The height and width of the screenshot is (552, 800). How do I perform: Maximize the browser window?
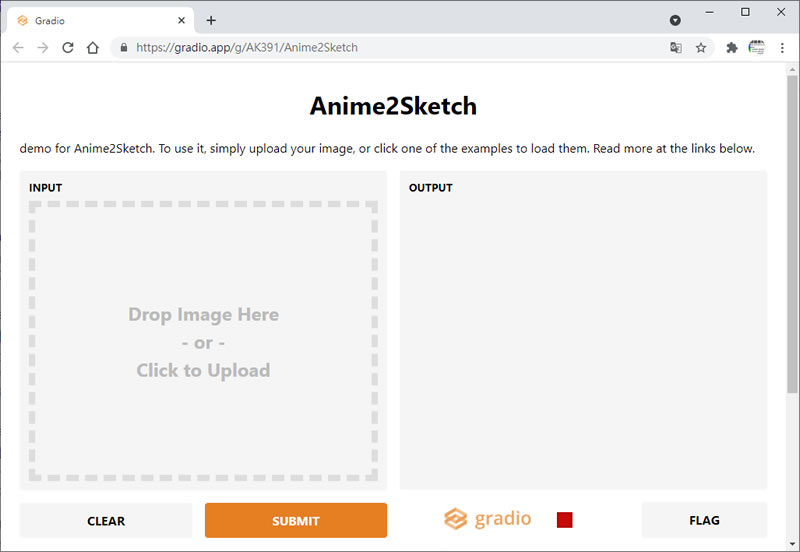[745, 12]
